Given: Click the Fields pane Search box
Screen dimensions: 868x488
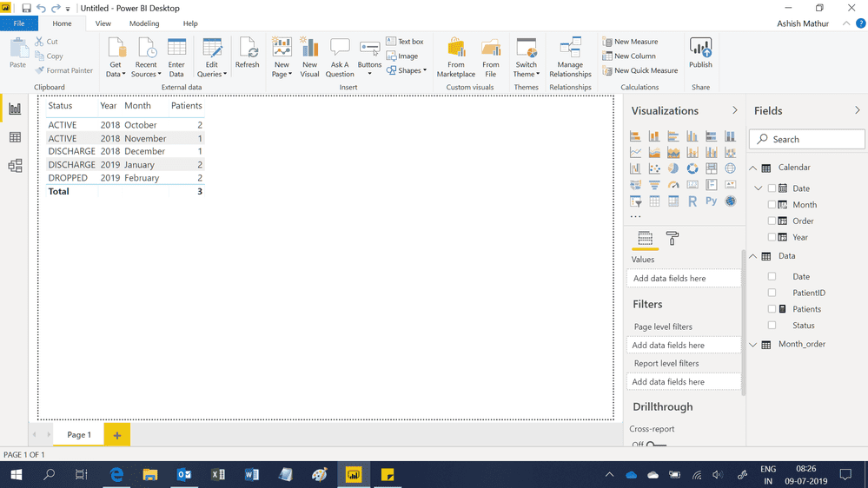Looking at the screenshot, I should (807, 140).
